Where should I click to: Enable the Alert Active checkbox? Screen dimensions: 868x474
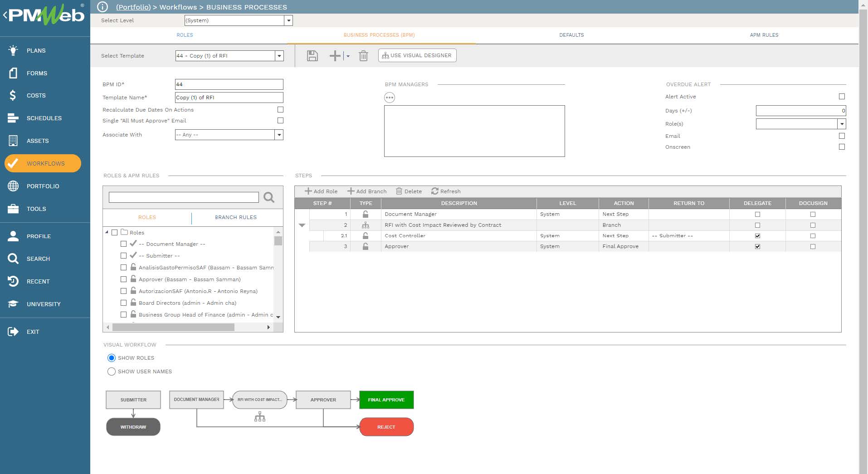(x=842, y=96)
